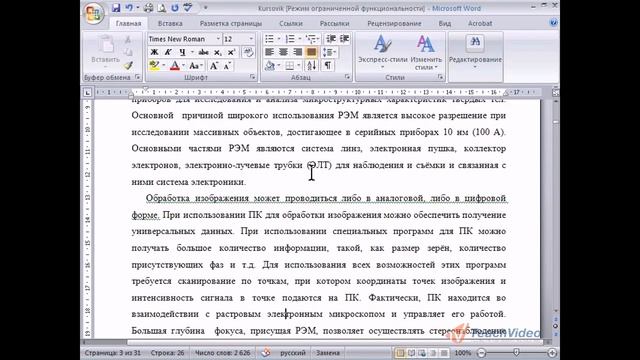Open Font dialog launcher
Viewport: 640px width, 360px height.
coord(252,77)
